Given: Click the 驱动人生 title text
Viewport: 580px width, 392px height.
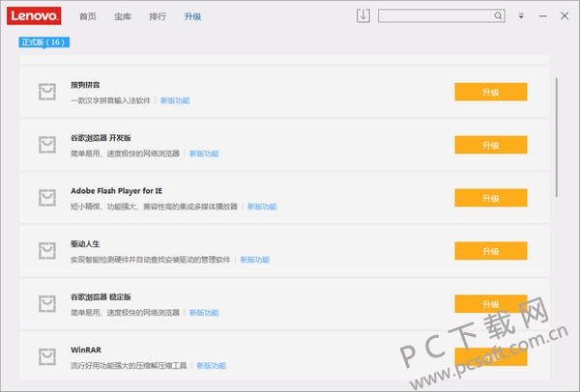Looking at the screenshot, I should 85,244.
